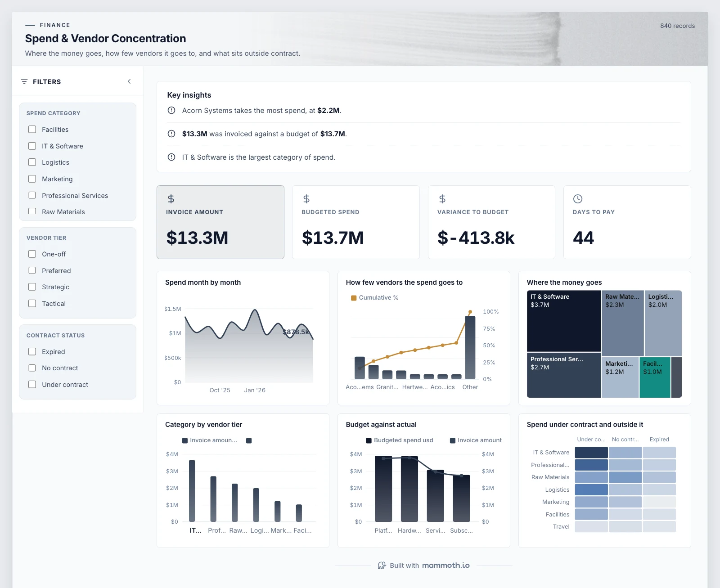Select the Marketing treemap tile
Image resolution: width=720 pixels, height=588 pixels.
click(620, 377)
